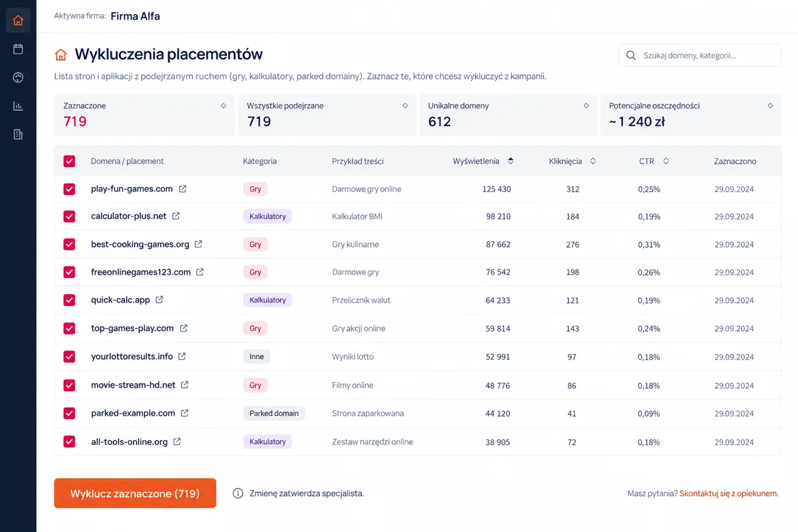Image resolution: width=798 pixels, height=532 pixels.
Task: Click the Wyklucz zaznaczone (719) button
Action: click(x=135, y=493)
